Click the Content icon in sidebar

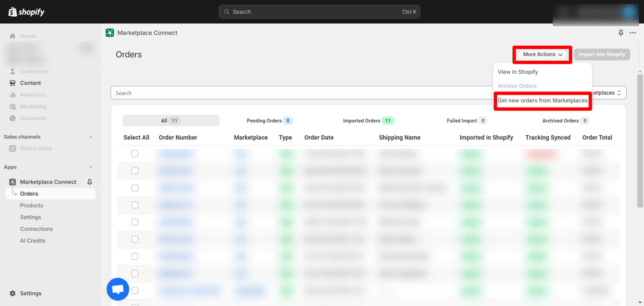(x=12, y=83)
